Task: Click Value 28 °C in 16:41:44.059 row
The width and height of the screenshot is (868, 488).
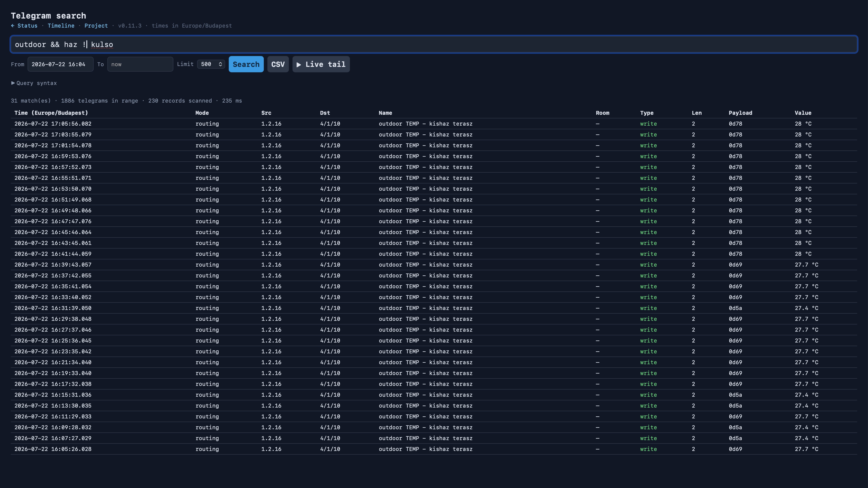Action: [803, 254]
